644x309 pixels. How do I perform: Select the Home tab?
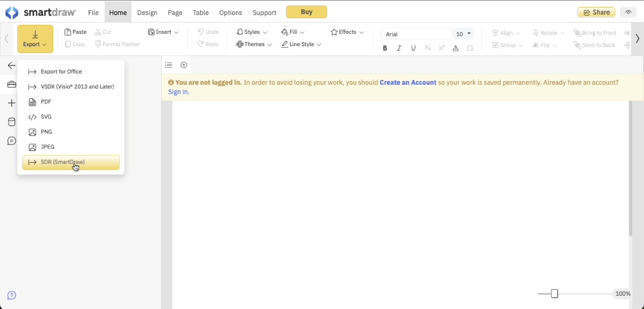[x=118, y=12]
